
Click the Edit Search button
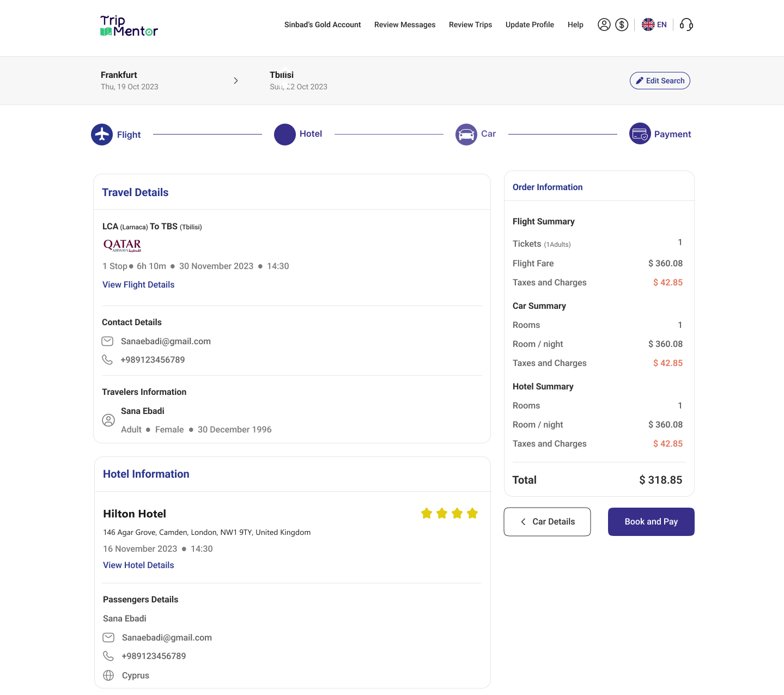(x=660, y=81)
